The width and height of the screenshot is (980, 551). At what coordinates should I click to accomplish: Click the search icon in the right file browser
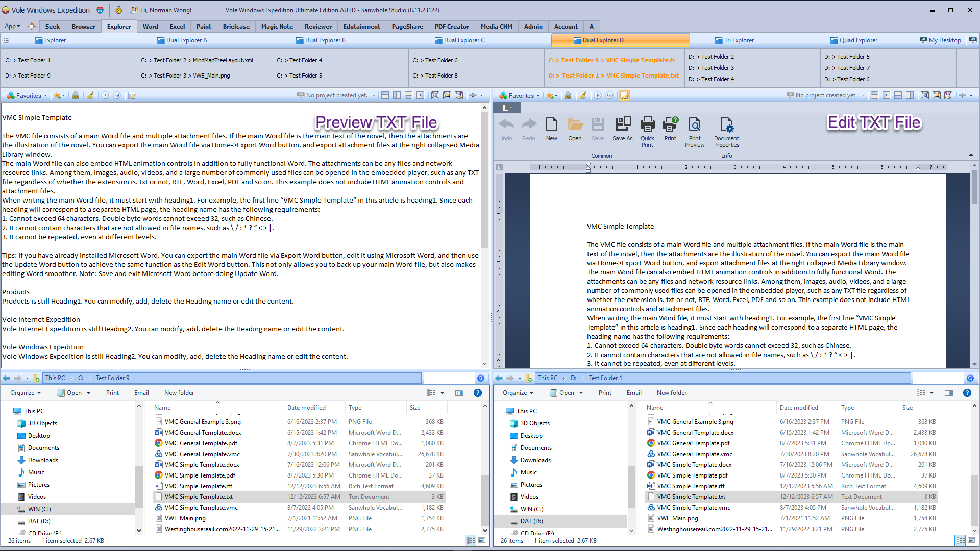(970, 378)
